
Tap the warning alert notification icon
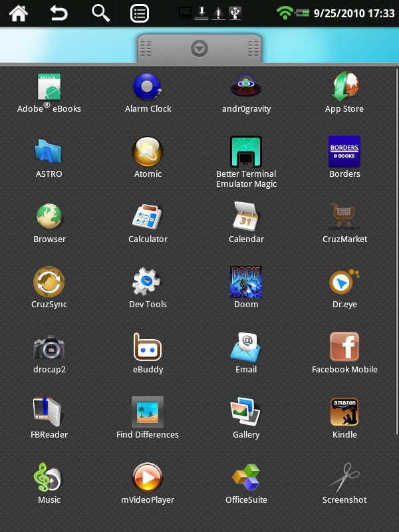tap(218, 13)
